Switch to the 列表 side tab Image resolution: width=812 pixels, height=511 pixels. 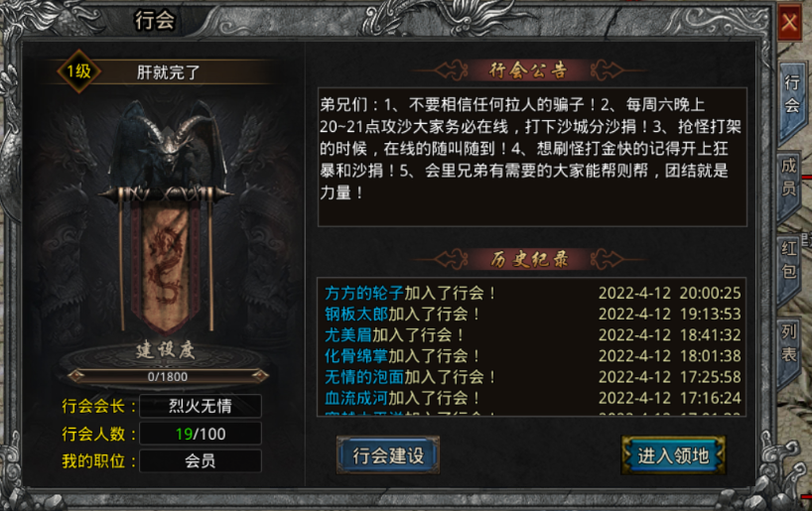coord(789,342)
